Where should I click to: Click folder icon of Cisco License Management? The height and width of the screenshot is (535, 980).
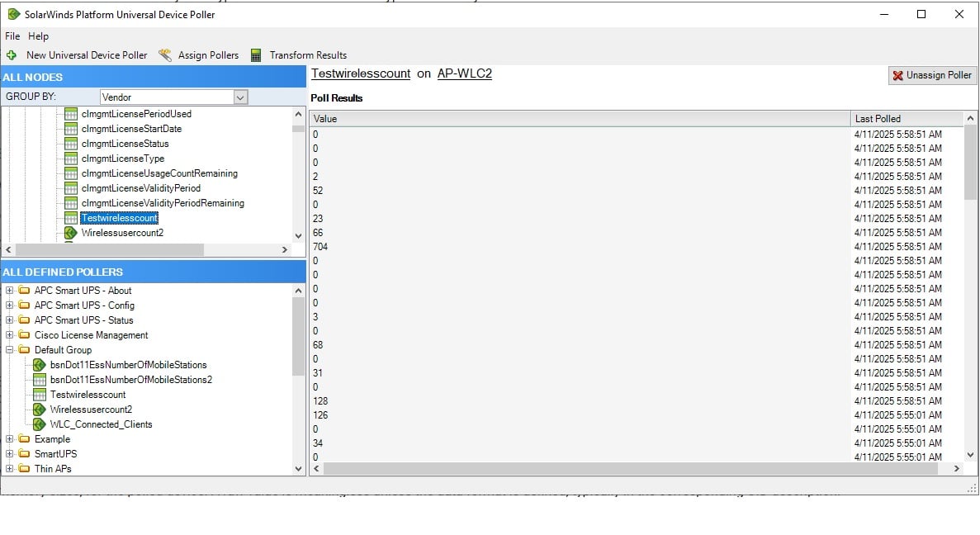pos(25,335)
